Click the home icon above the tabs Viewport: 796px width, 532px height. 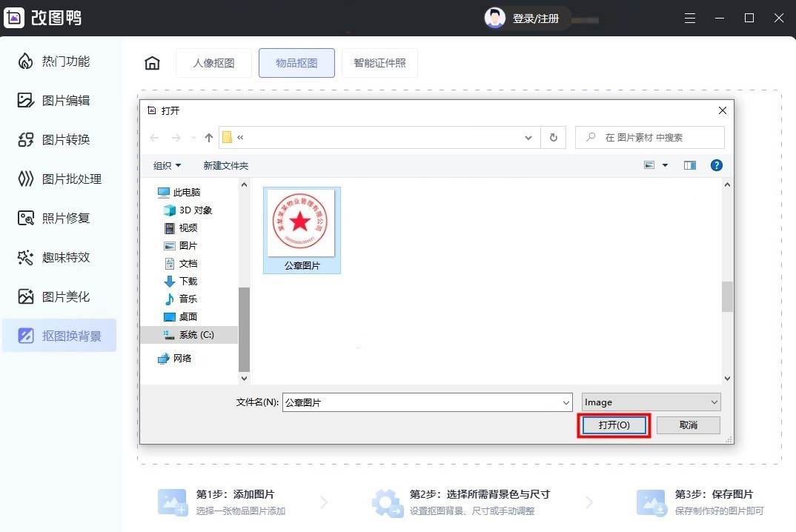pos(152,63)
